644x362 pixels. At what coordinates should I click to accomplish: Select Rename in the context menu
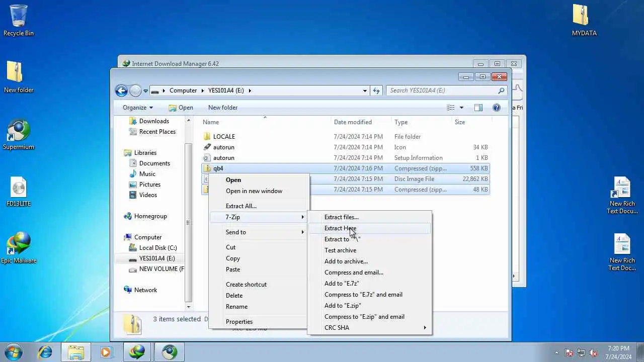click(x=259, y=307)
